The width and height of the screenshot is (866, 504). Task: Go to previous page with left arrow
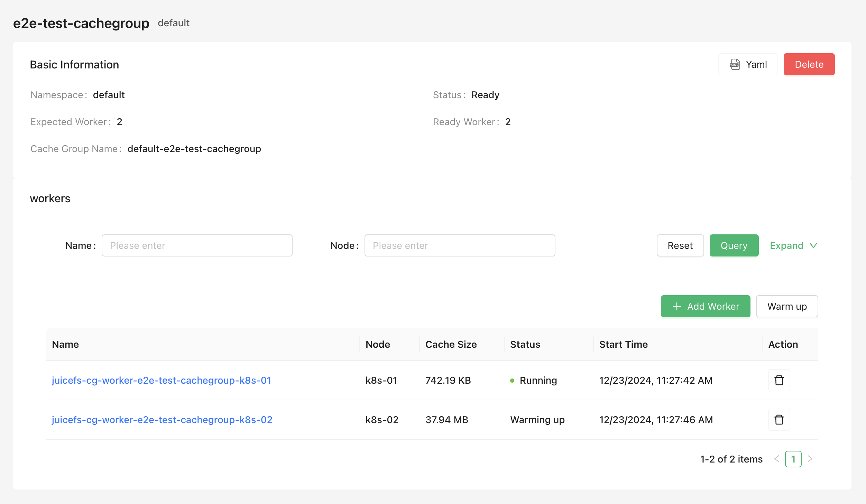pos(777,459)
